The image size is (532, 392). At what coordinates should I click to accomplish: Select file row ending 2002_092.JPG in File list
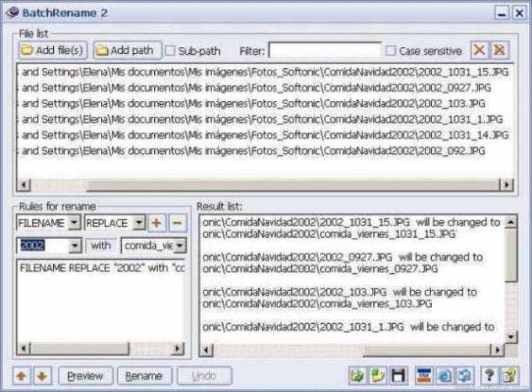click(x=264, y=150)
